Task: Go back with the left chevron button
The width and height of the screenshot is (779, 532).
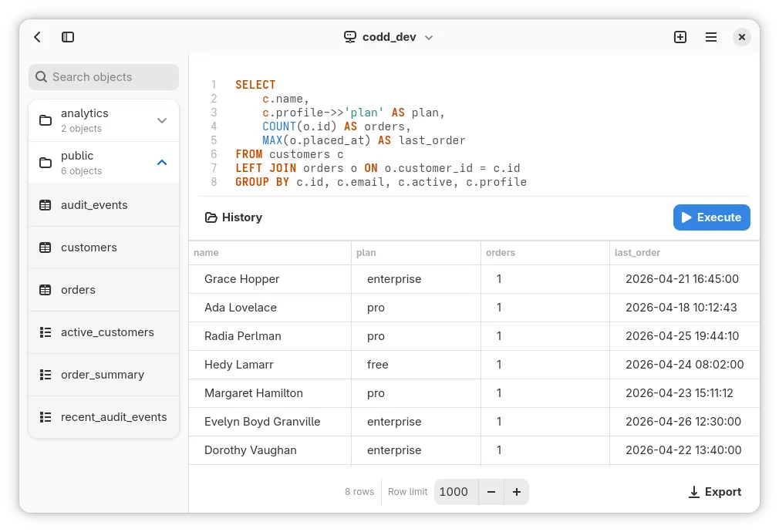Action: [37, 37]
